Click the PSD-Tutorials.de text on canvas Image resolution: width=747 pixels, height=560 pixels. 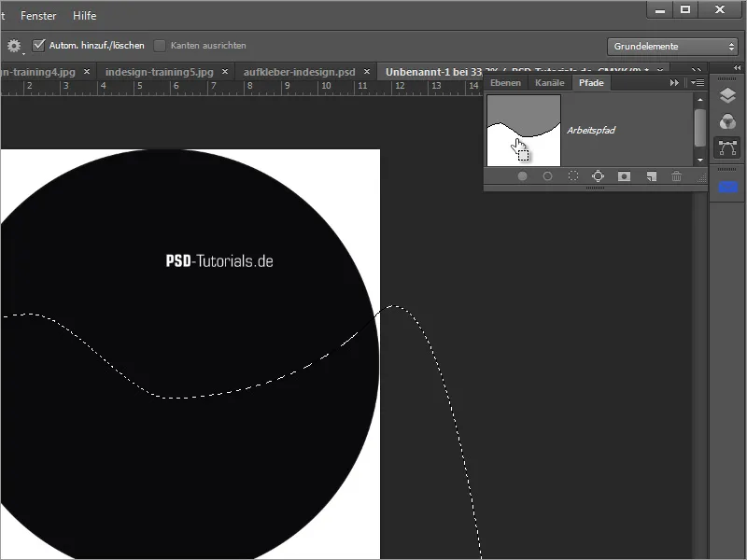(x=219, y=261)
